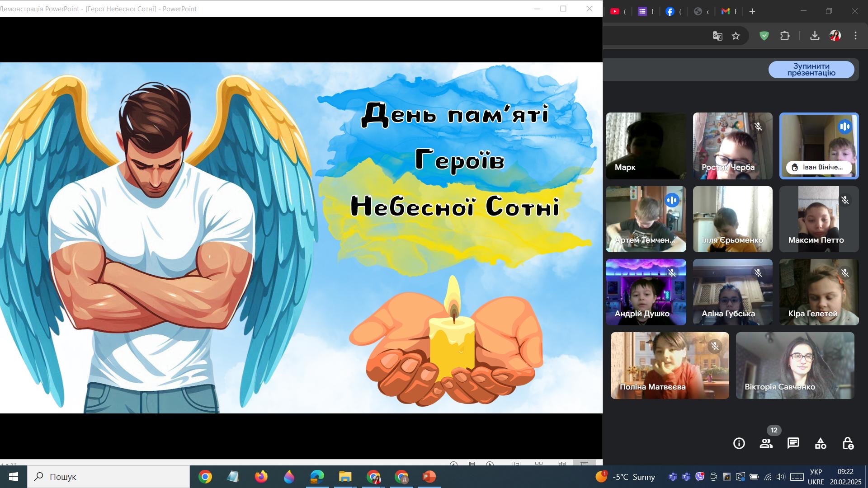Open the meeting chat panel
The height and width of the screenshot is (488, 868).
tap(793, 443)
